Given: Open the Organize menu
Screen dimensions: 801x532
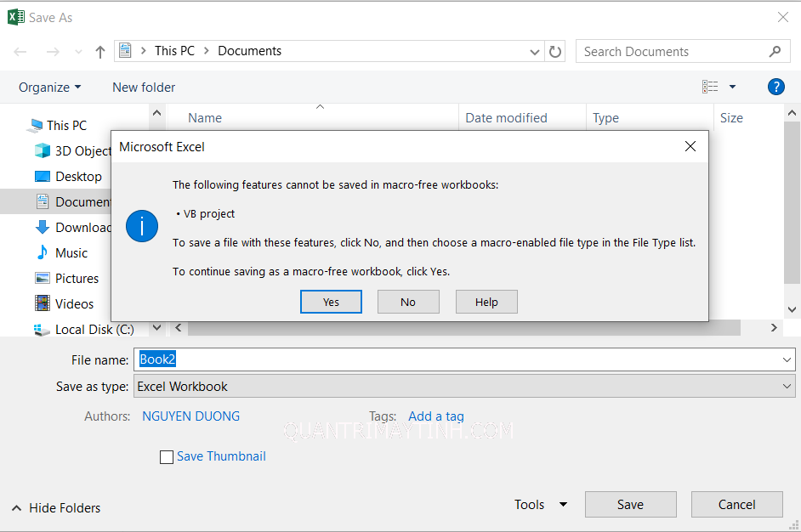Looking at the screenshot, I should click(x=49, y=88).
